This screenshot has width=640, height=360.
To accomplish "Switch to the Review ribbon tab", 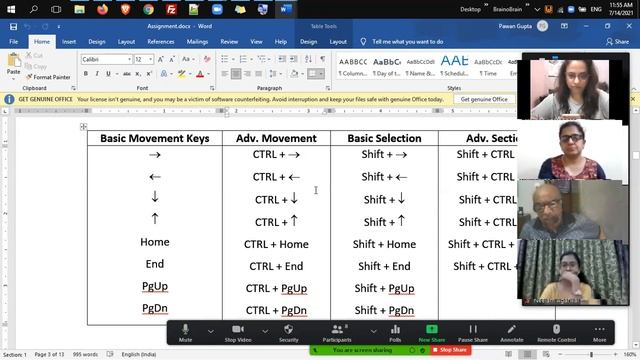I will (x=229, y=42).
